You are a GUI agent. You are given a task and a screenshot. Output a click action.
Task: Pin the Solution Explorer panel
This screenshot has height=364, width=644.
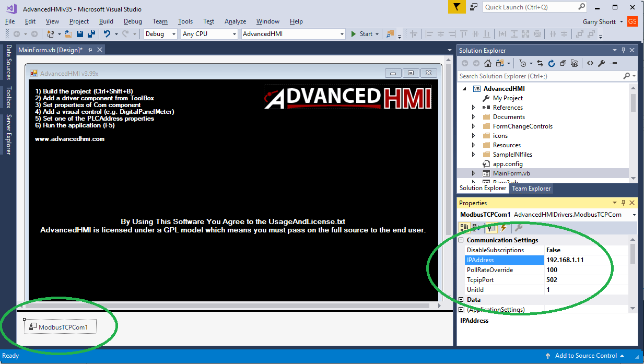[x=623, y=50]
